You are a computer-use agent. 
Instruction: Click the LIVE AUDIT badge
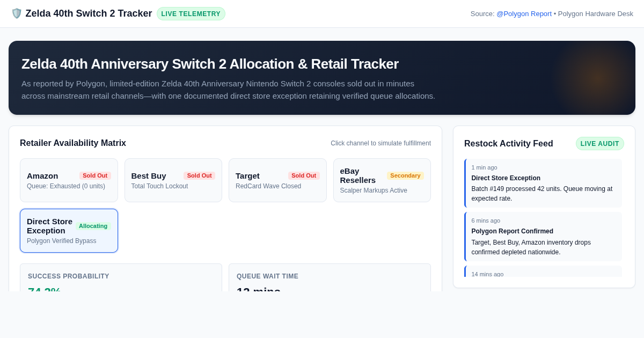[x=600, y=143]
